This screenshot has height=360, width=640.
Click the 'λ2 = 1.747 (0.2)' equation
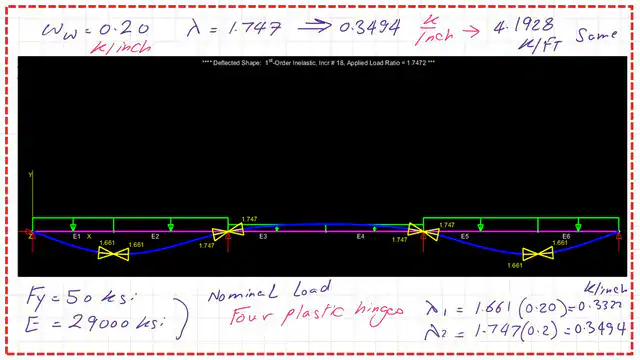pyautogui.click(x=490, y=331)
